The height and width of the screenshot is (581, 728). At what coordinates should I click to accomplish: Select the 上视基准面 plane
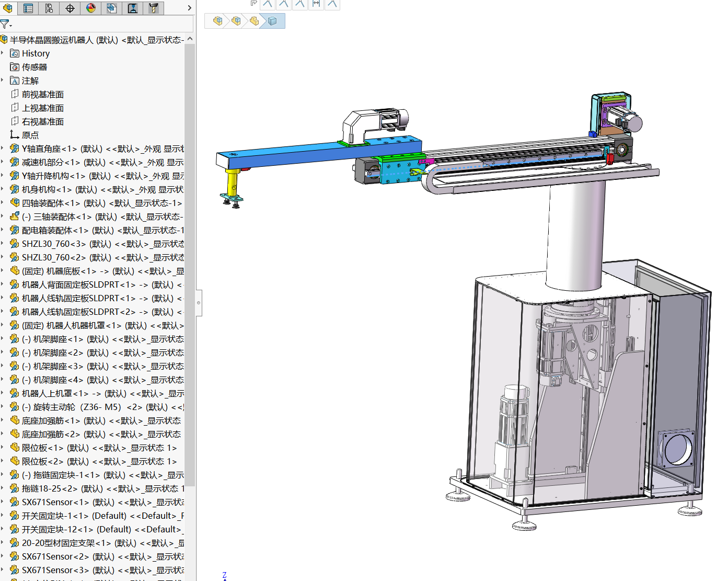pyautogui.click(x=43, y=108)
